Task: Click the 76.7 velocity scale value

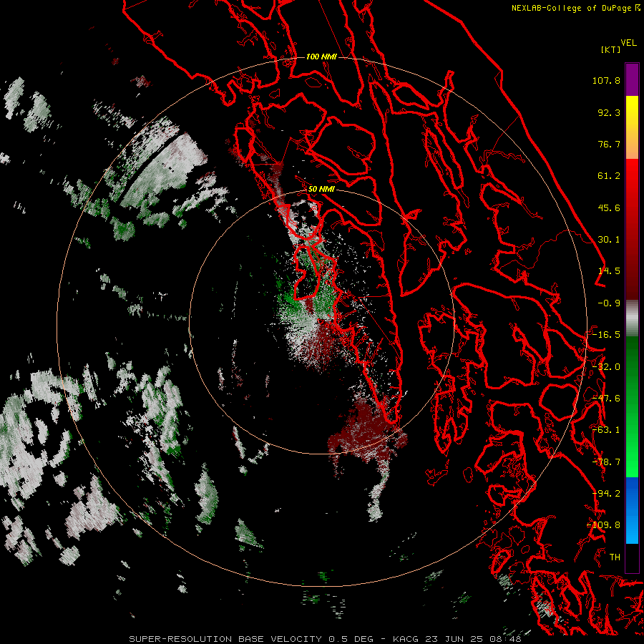Action: pos(609,144)
